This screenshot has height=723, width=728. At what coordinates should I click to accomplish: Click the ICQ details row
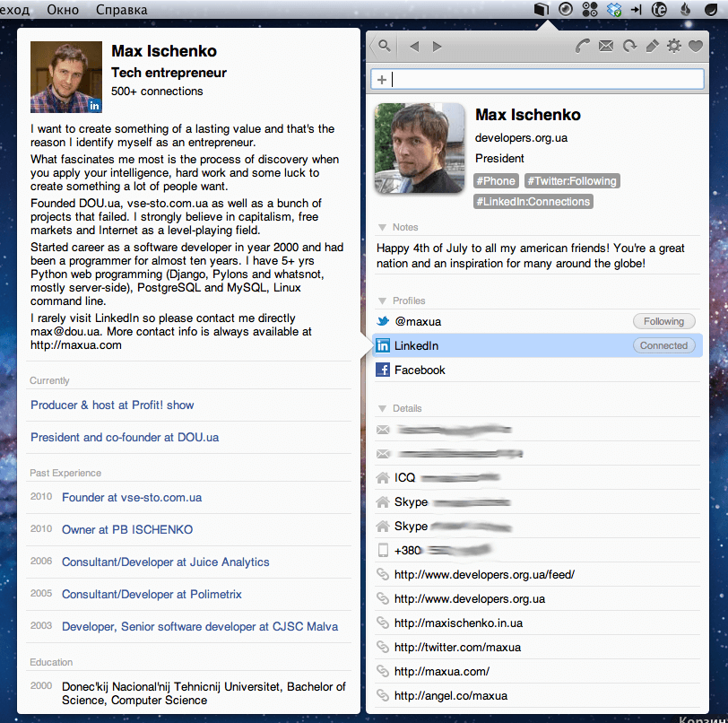(x=537, y=477)
